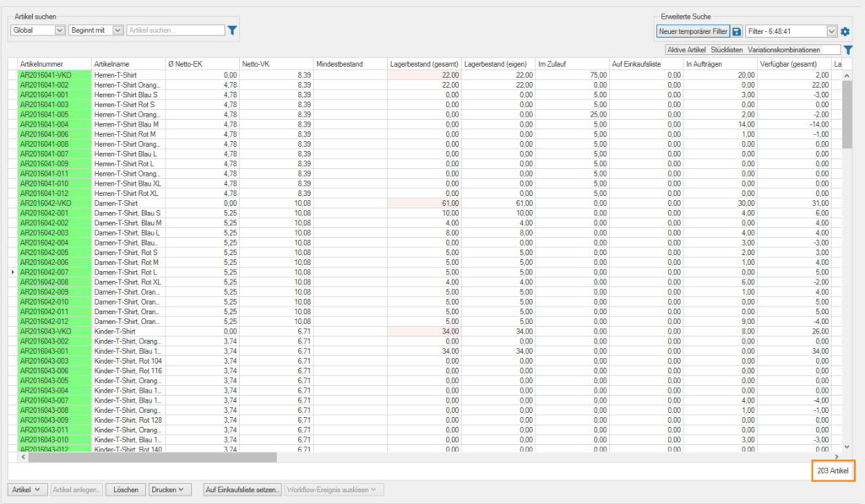
Task: Click the funnel icon next to filter tags
Action: coord(848,50)
